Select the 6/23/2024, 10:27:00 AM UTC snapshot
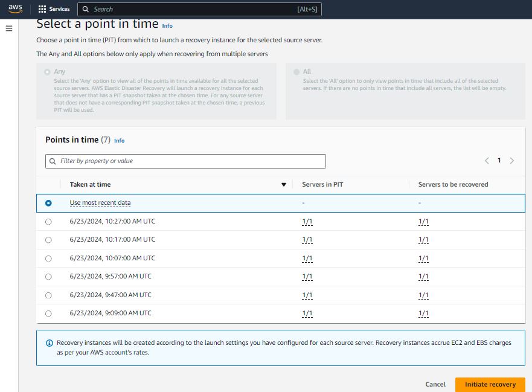Screen dimensions: 532x392 point(48,222)
